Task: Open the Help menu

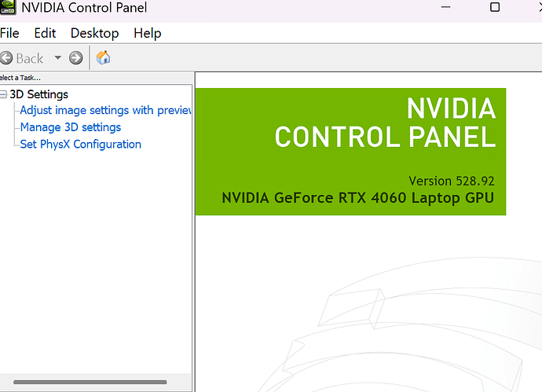Action: pyautogui.click(x=147, y=33)
